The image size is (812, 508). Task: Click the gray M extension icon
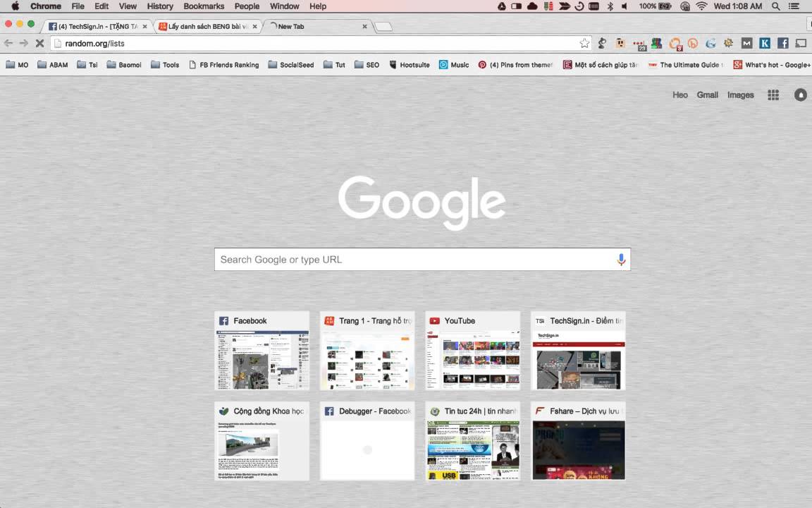click(746, 44)
